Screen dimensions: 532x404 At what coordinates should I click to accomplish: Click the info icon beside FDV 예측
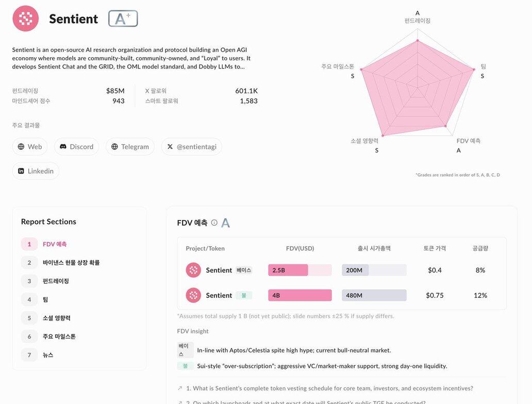coord(214,223)
